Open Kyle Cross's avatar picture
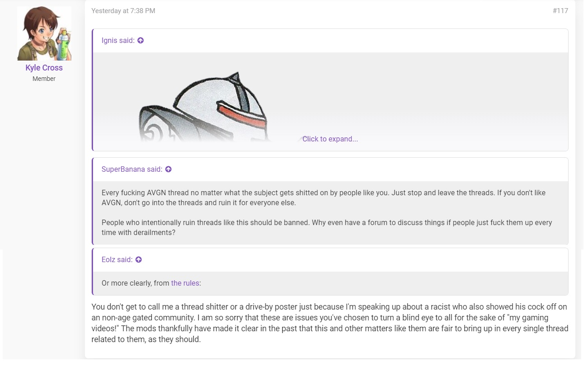 (44, 33)
